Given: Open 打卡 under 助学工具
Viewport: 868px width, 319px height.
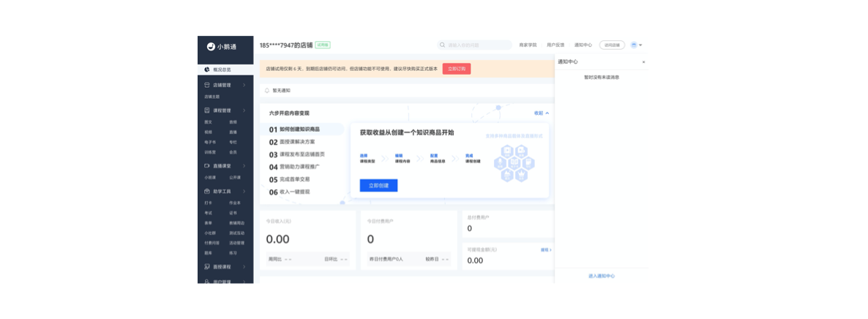Looking at the screenshot, I should coord(208,203).
